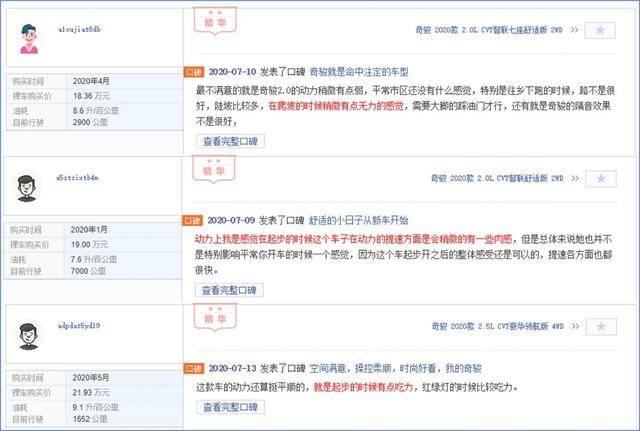Open avatar of user adpdat5yd19
The image size is (640, 431).
pyautogui.click(x=28, y=336)
